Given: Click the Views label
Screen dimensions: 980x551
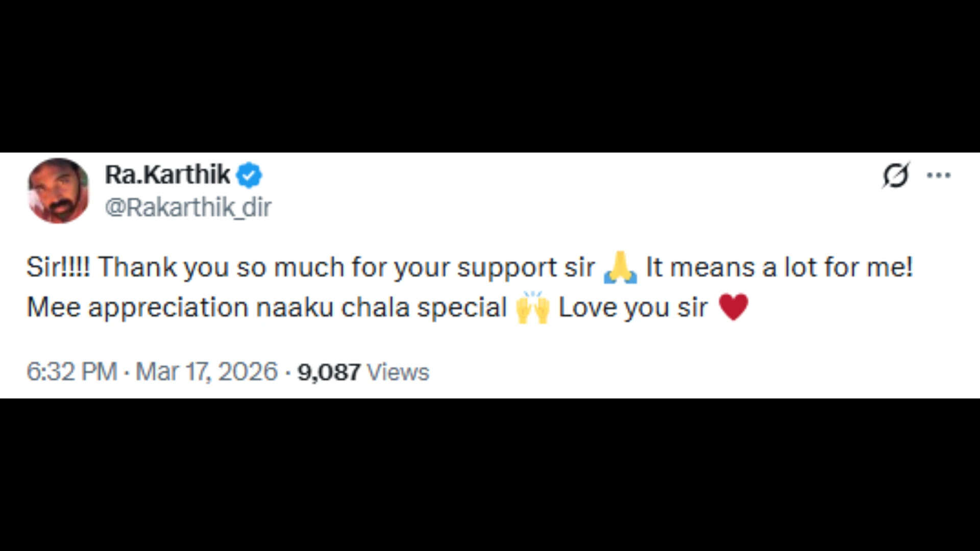Looking at the screenshot, I should tap(398, 372).
